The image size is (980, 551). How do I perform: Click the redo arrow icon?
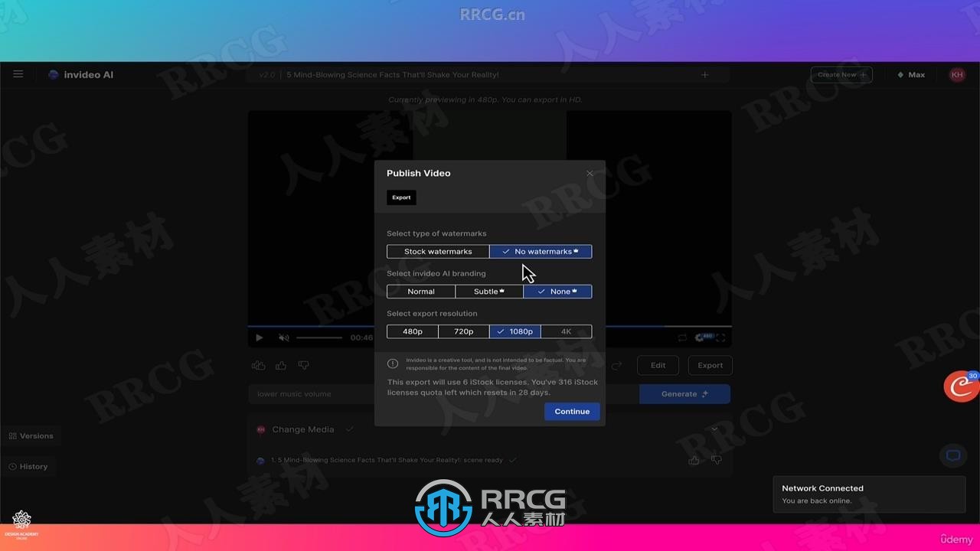(616, 366)
